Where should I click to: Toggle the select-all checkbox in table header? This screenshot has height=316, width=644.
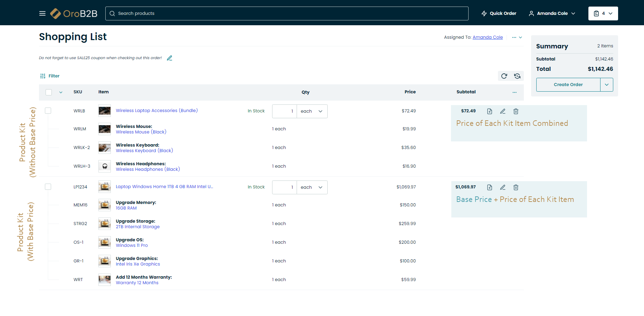tap(49, 92)
